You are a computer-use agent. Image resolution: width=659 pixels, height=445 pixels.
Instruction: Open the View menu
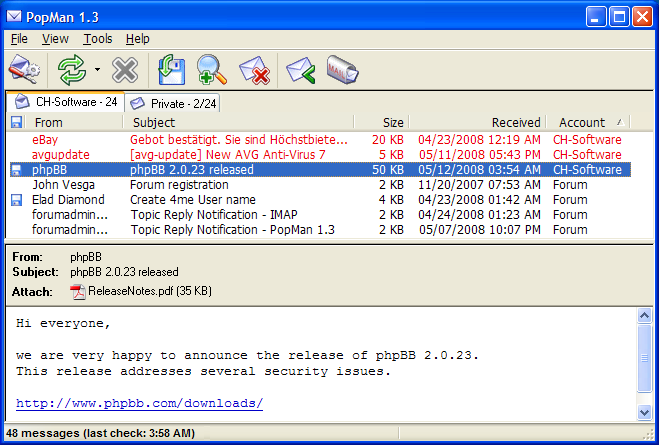[x=55, y=39]
